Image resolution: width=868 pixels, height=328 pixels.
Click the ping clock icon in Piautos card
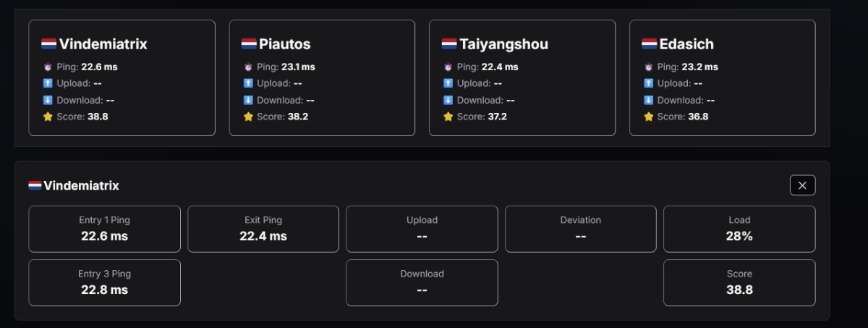(248, 67)
